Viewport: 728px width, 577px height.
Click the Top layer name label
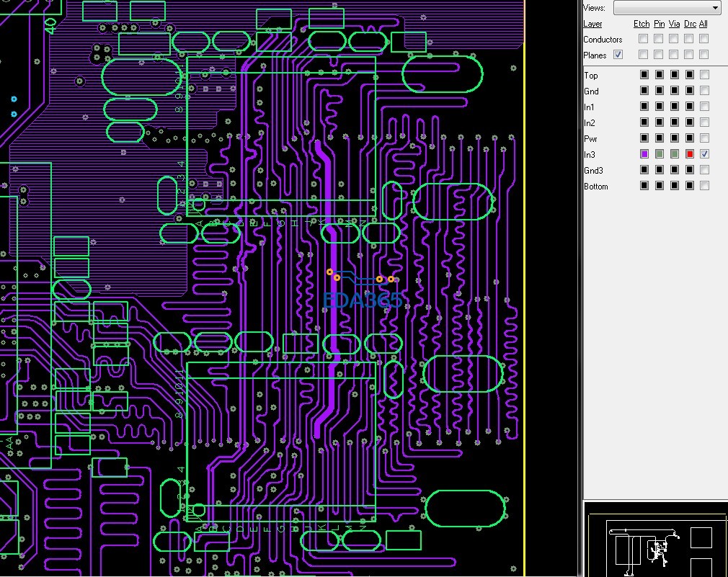point(590,75)
